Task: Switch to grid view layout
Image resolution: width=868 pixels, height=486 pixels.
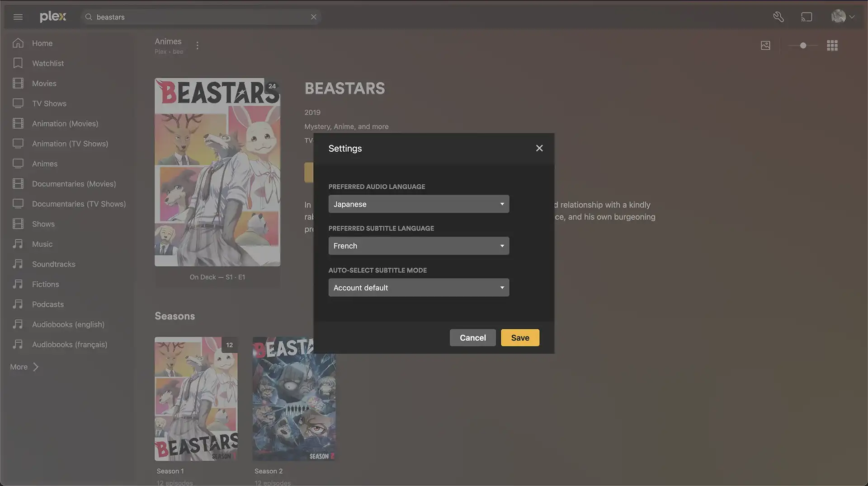Action: [x=832, y=45]
